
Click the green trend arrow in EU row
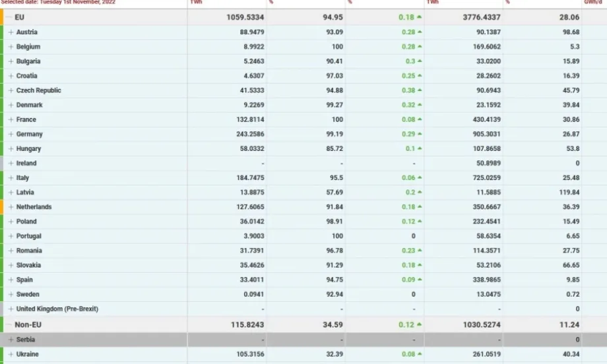click(x=420, y=17)
